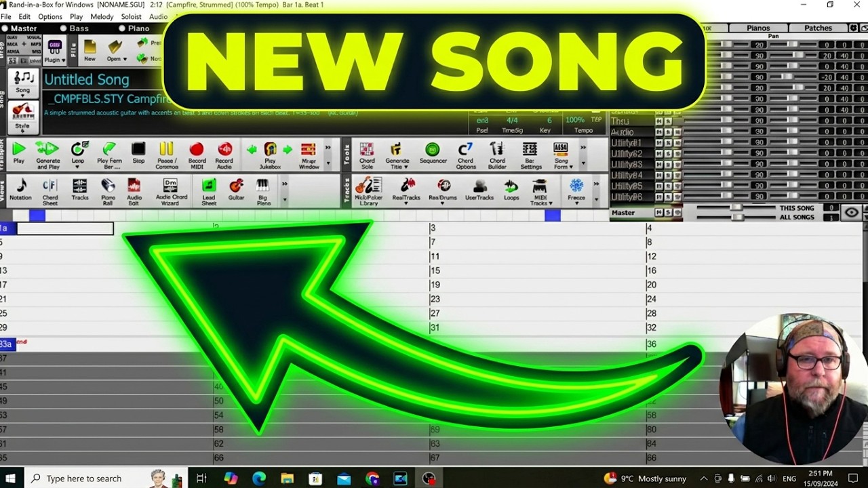The height and width of the screenshot is (488, 868).
Task: Click the Play button in Transport toolbar
Action: 19,154
